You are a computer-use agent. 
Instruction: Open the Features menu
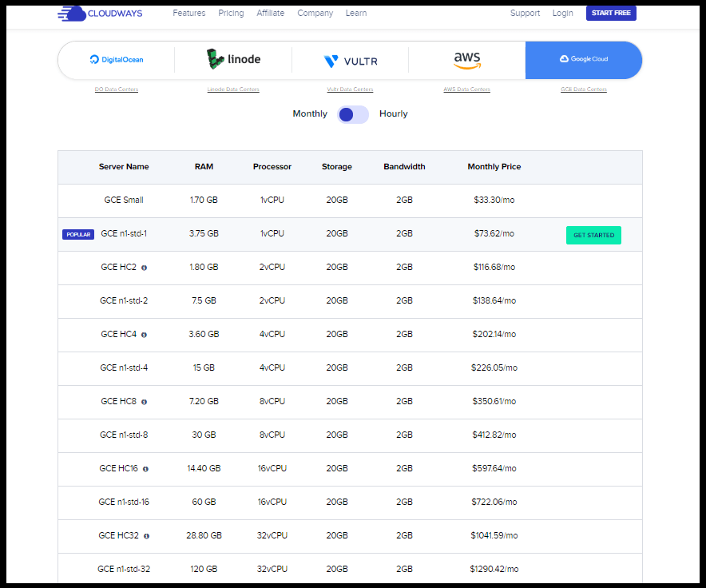189,13
